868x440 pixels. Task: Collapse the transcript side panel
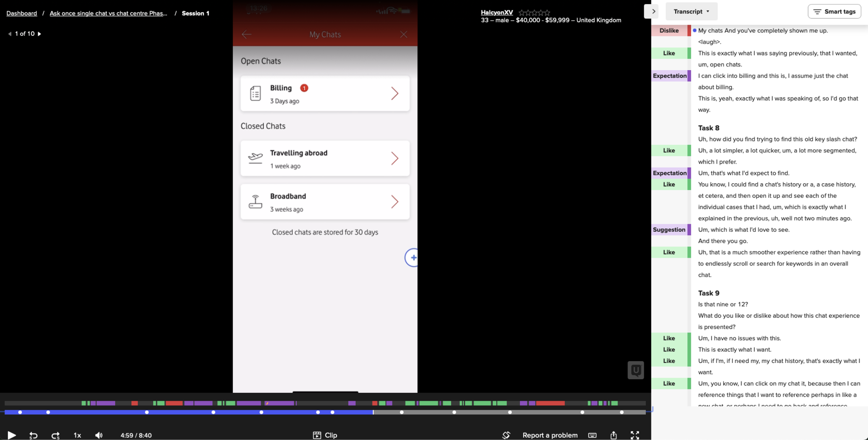pos(653,11)
